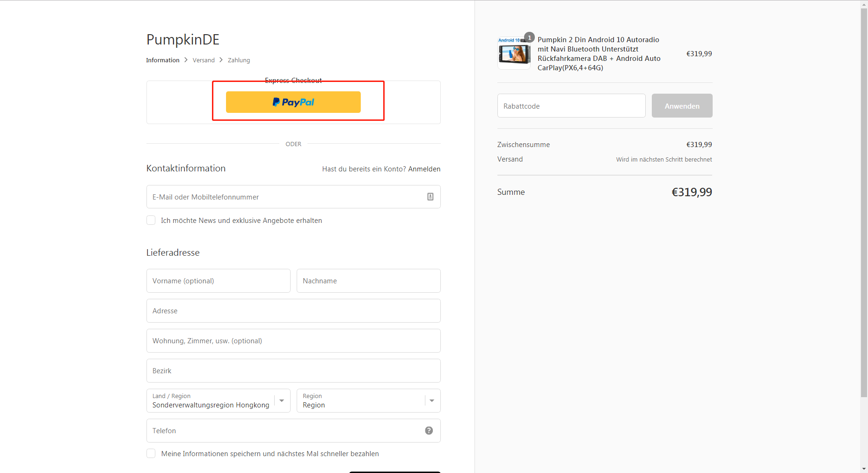Select the Vorname (optional) field
Screen dimensions: 868x473
tap(218, 281)
